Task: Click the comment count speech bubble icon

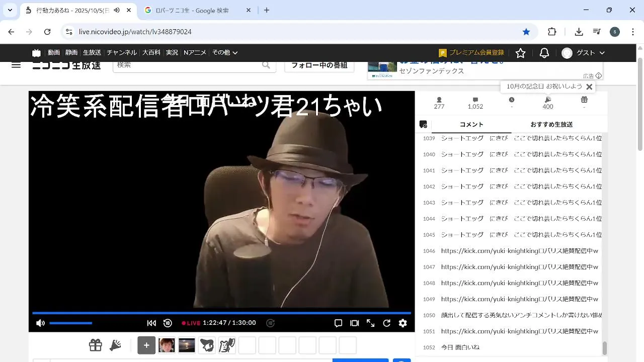Action: (475, 100)
